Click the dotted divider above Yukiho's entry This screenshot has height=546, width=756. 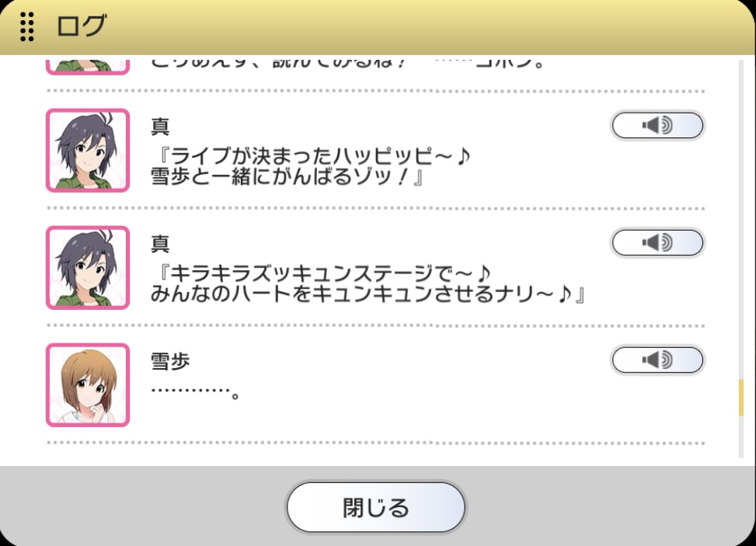[375, 325]
